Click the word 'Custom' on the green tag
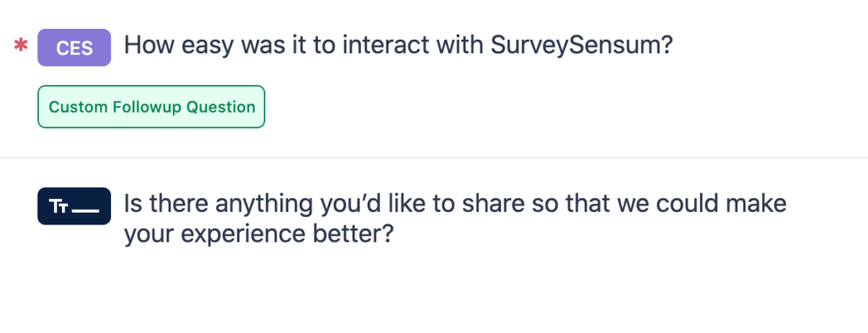The image size is (868, 333). coord(79,107)
